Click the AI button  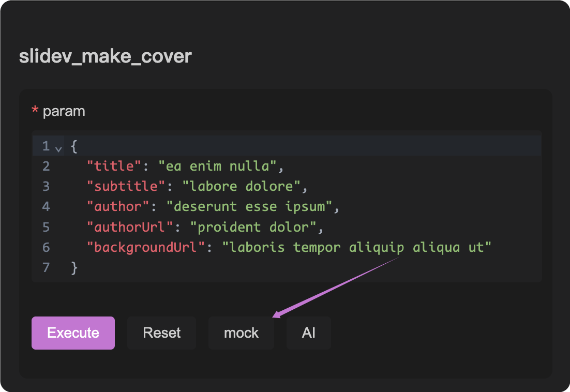click(x=308, y=333)
